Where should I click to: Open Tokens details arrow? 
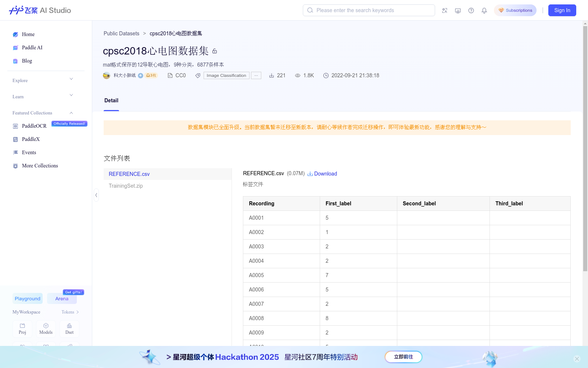78,312
